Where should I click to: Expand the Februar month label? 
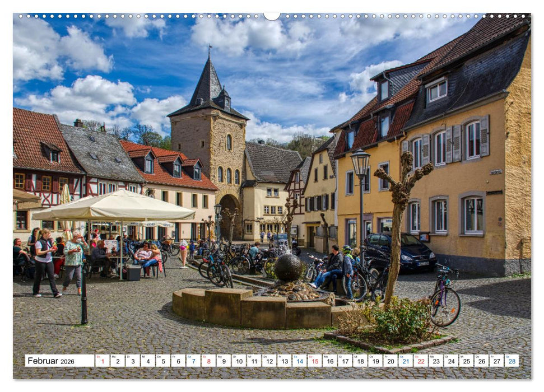pos(42,361)
